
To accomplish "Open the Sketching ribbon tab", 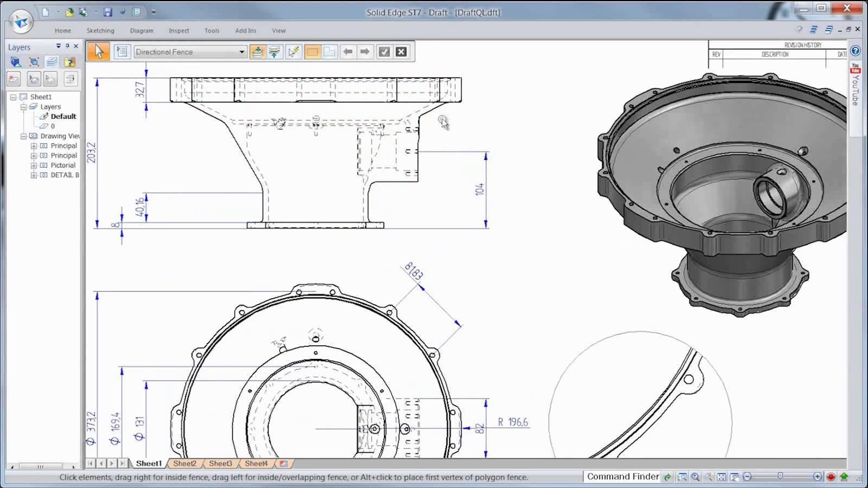I will click(x=100, y=31).
